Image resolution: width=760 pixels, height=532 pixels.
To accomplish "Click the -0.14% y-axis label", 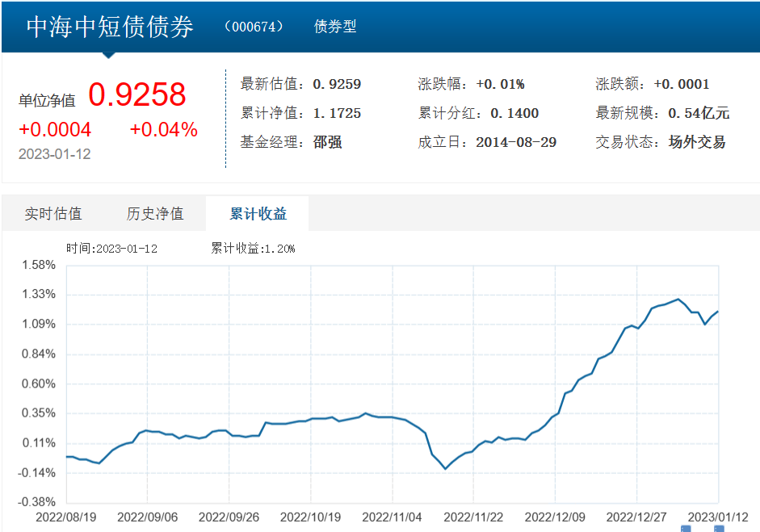I will 37,473.
